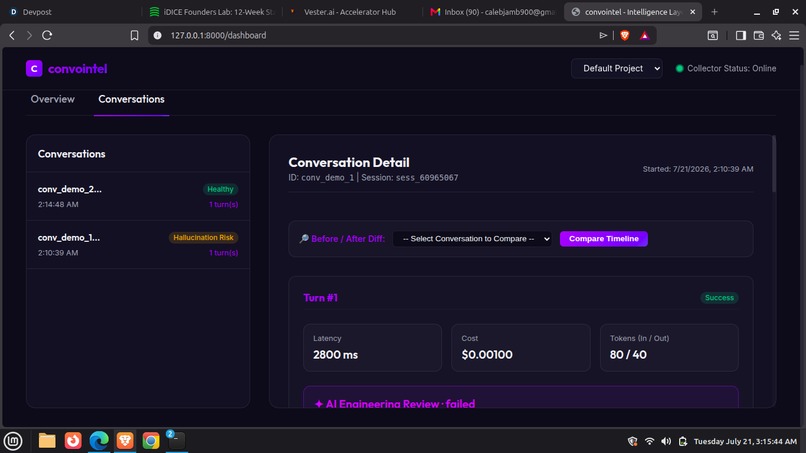Open the network Wi-Fi tray icon
This screenshot has width=806, height=453.
(650, 441)
